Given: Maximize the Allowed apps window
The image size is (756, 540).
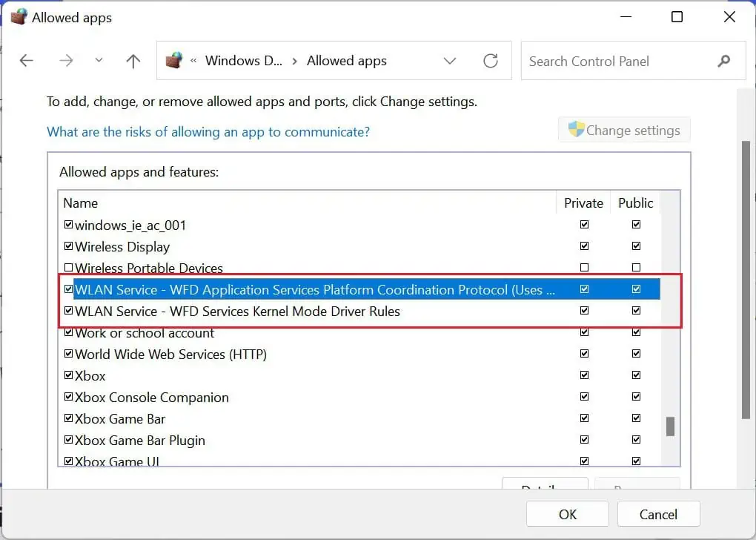Looking at the screenshot, I should coord(677,17).
